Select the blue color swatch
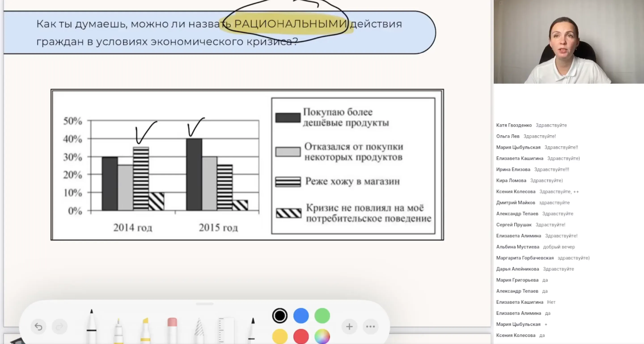644x344 pixels. point(301,316)
